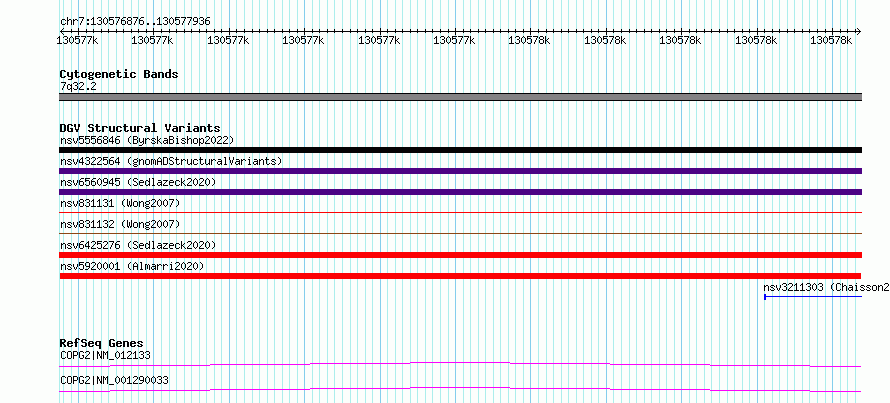This screenshot has height=403, width=890.
Task: Click the magenta COPG2 NM_012133 gene line
Action: [x=460, y=364]
